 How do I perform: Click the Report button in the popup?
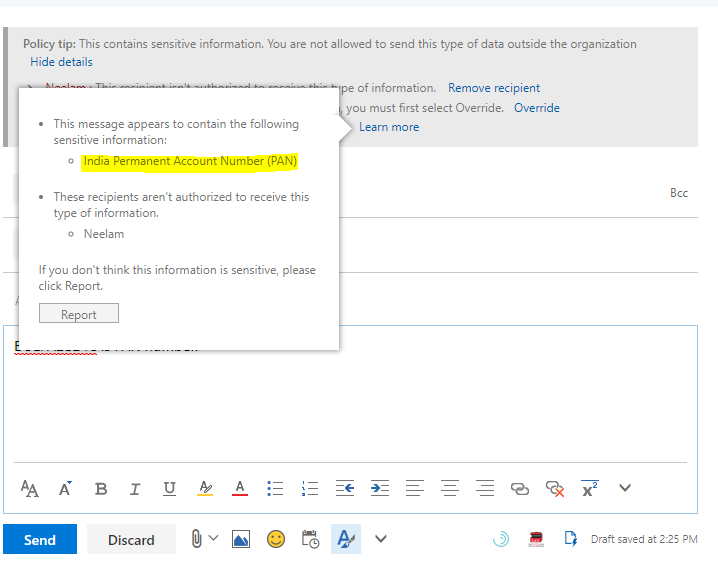click(79, 314)
